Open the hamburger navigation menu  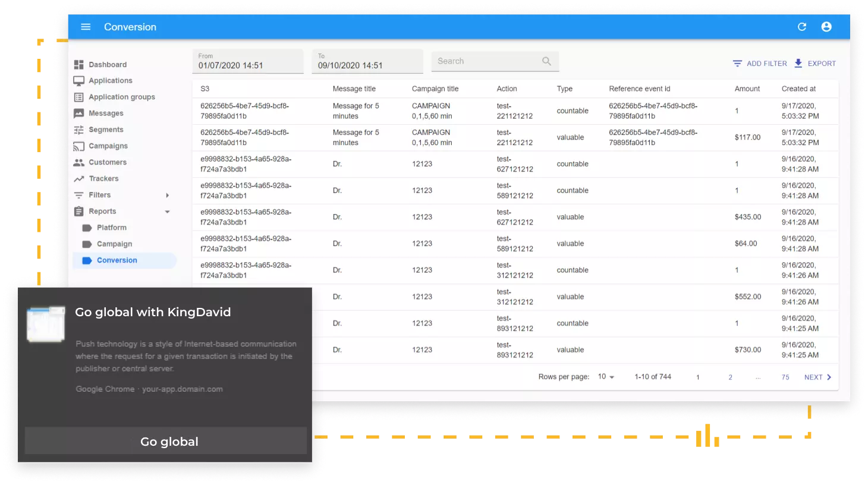tap(86, 27)
